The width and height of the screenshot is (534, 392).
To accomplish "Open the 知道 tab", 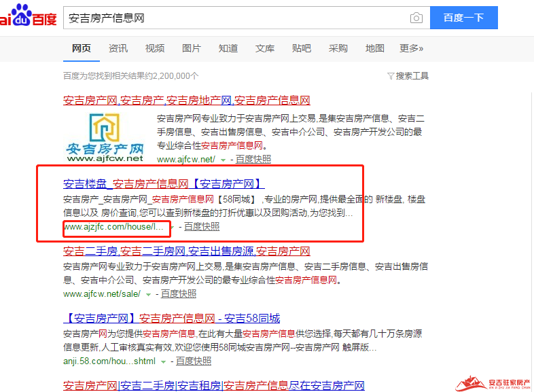I will pyautogui.click(x=228, y=48).
